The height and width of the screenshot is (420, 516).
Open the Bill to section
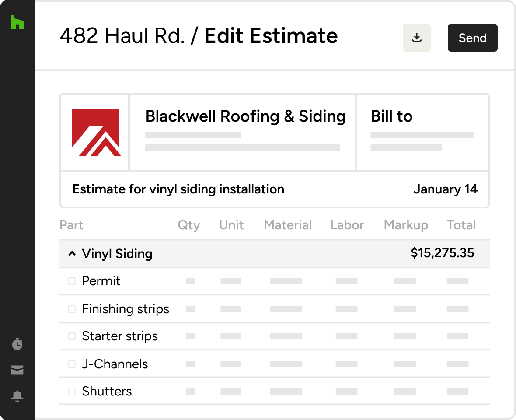(x=391, y=116)
